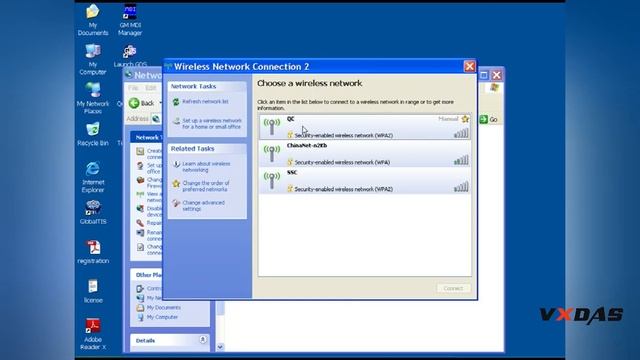Open File menu in Network Connections window
The image size is (640, 360).
133,88
